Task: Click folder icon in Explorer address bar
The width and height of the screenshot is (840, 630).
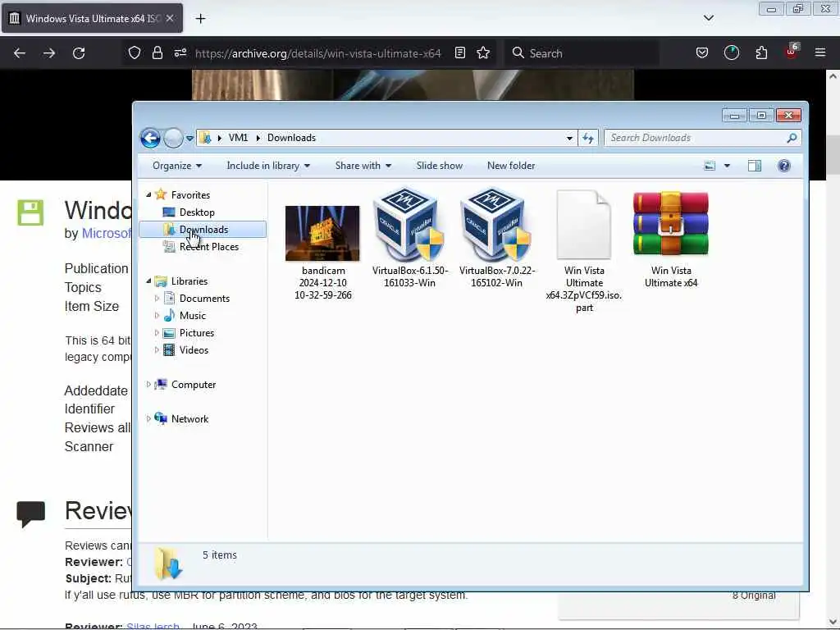Action: click(x=205, y=138)
